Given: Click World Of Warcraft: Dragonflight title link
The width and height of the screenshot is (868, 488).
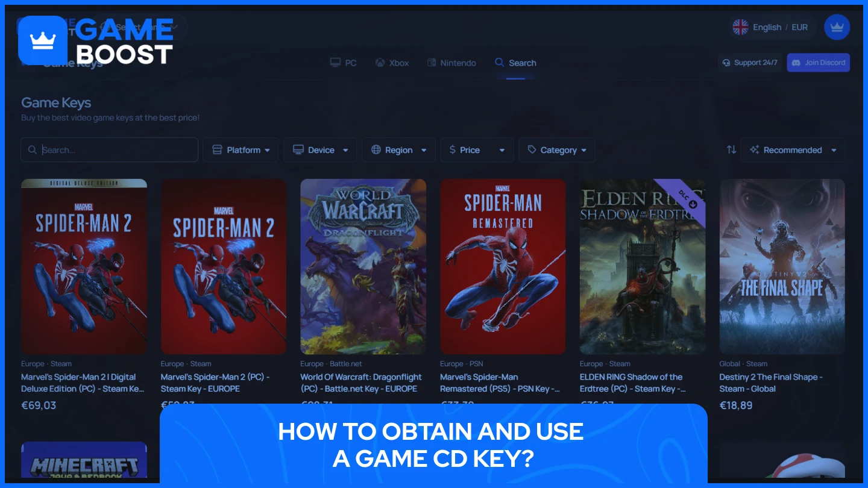Looking at the screenshot, I should coord(361,383).
